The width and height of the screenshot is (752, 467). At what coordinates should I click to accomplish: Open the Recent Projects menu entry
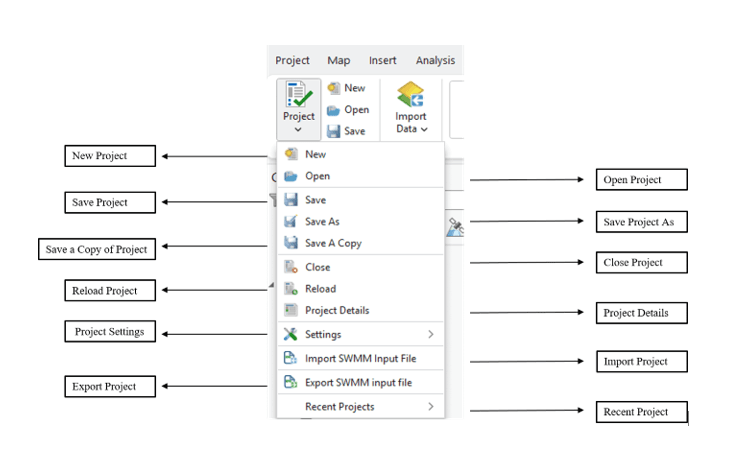point(361,407)
